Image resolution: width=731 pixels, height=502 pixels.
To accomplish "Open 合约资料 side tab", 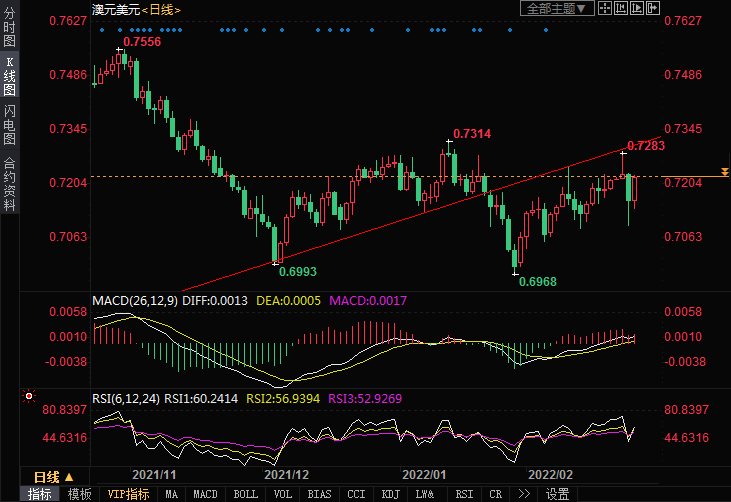I will (x=9, y=183).
